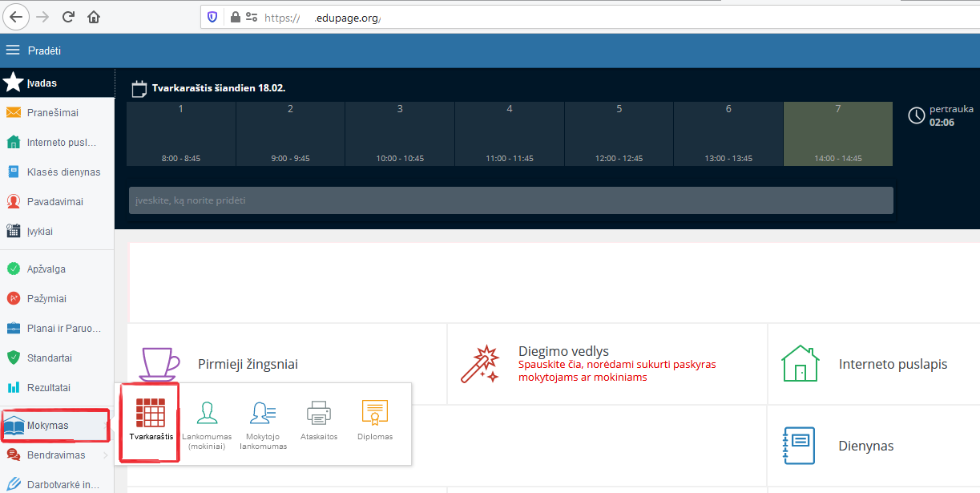Open Bendravimas sidebar item

[57, 455]
